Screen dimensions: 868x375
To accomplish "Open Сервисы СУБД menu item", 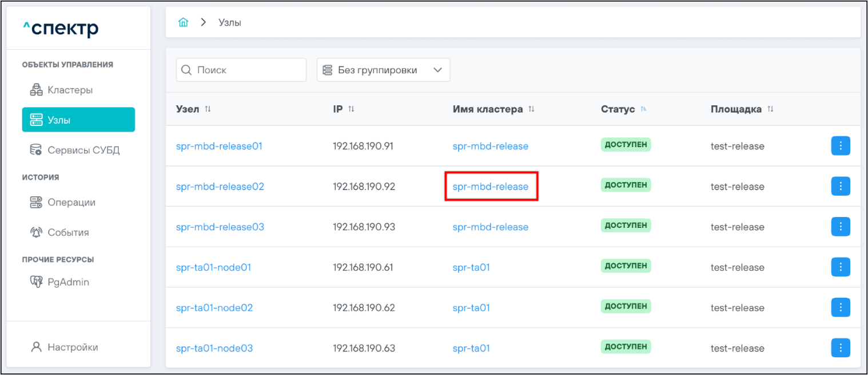I will coord(83,151).
